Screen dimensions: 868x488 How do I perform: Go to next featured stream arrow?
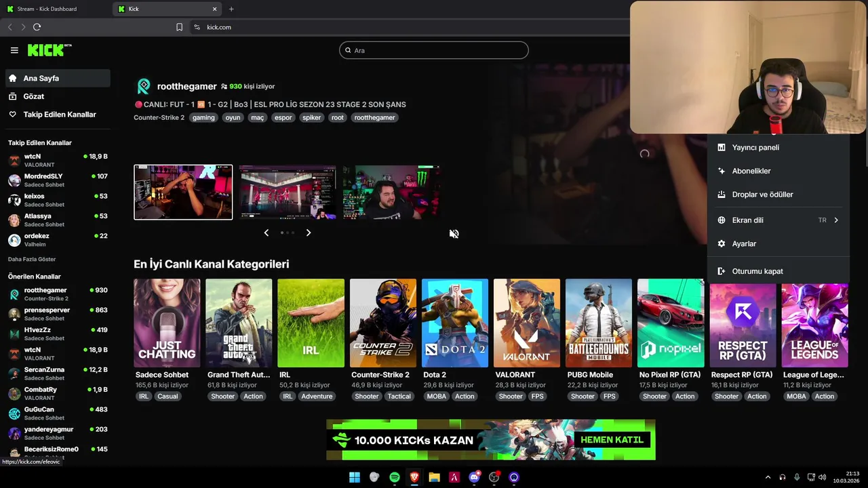(309, 232)
